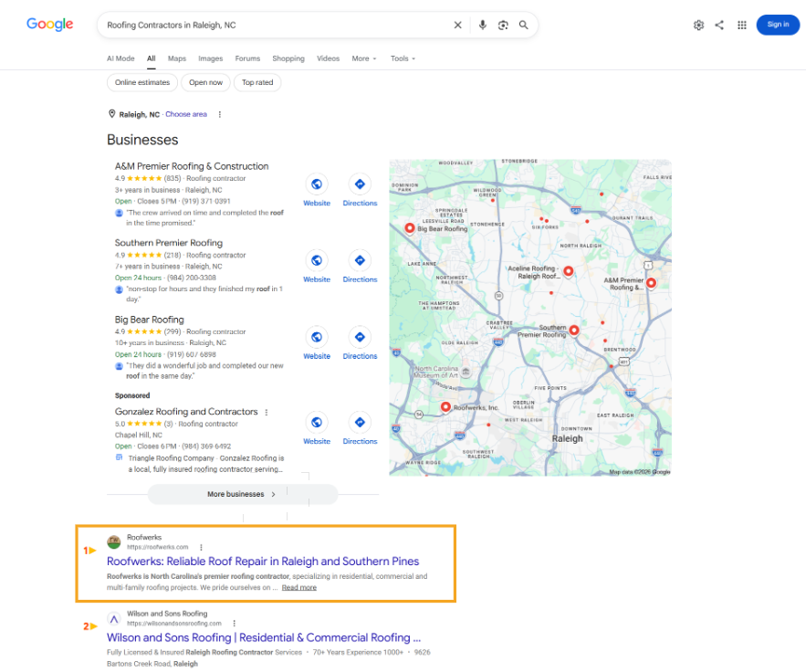Screen dimensions: 806x672
Task: Click the https://wilsonandsonsroofing.com URL text
Action: click(174, 624)
